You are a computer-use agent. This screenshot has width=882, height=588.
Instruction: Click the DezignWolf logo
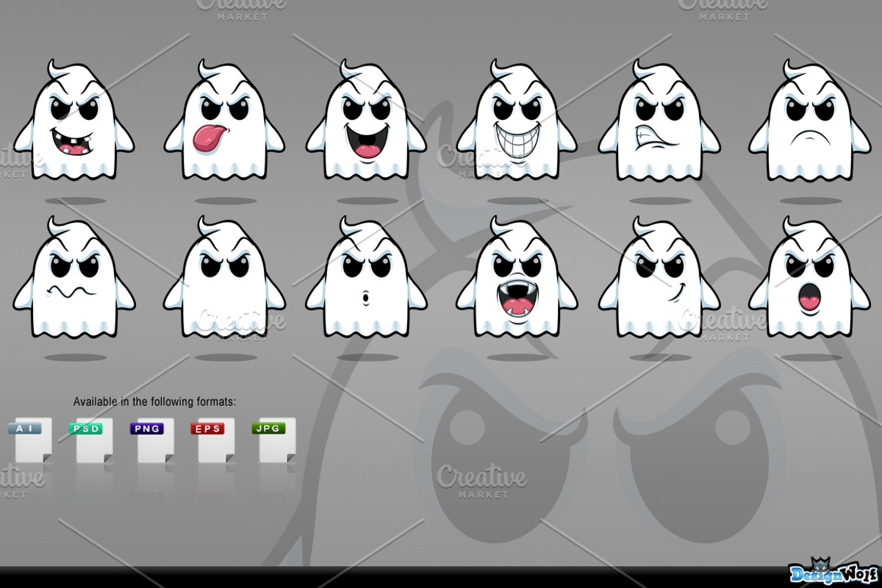click(x=834, y=571)
